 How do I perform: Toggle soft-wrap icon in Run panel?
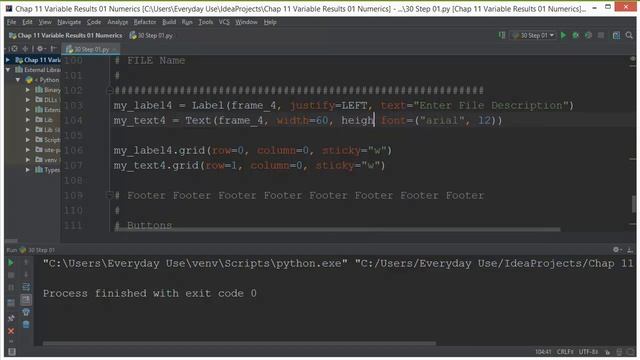(x=26, y=287)
